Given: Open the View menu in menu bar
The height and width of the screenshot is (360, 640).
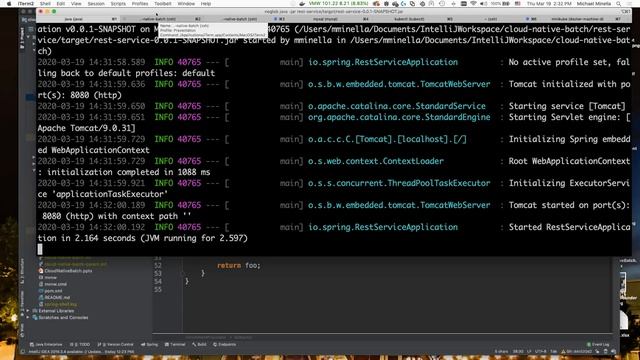Looking at the screenshot, I should click(x=76, y=4).
